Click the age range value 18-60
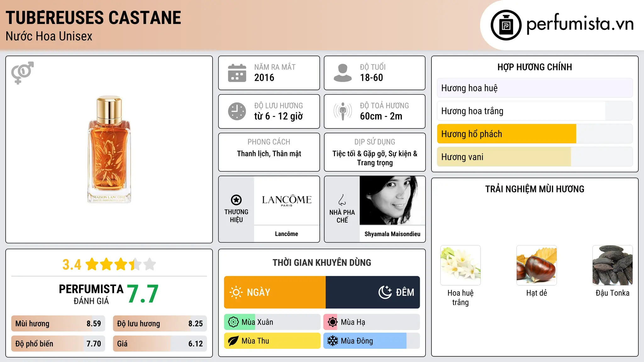The image size is (644, 362). pos(371,78)
